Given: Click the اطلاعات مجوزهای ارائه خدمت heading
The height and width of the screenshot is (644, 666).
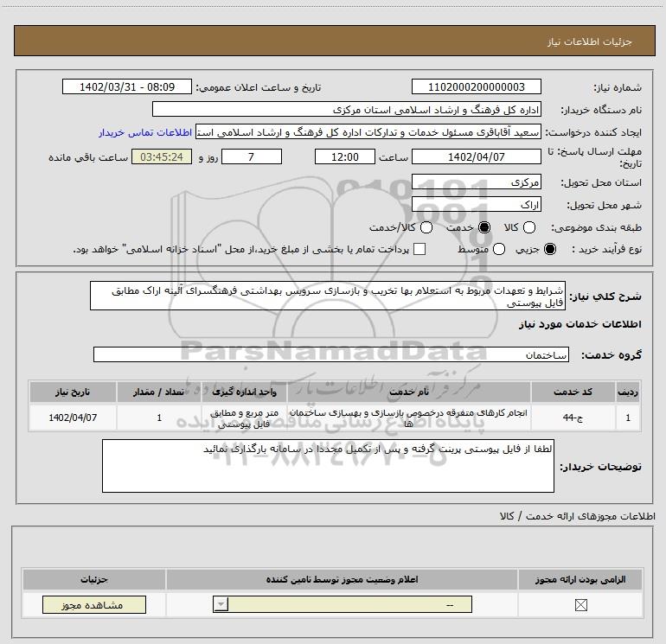Looking at the screenshot, I should (577, 516).
